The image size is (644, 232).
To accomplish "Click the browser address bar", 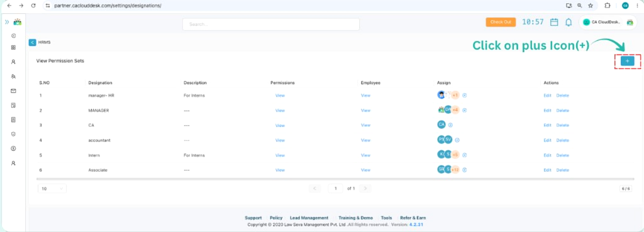I will (304, 6).
